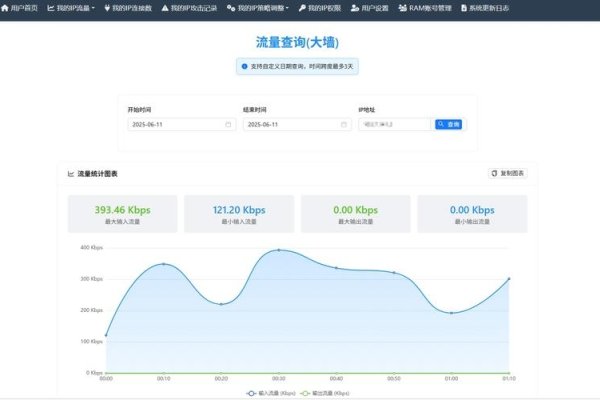Viewport: 600px width, 400px height.
Task: Click the 流量统计图表 panel heading
Action: point(93,174)
